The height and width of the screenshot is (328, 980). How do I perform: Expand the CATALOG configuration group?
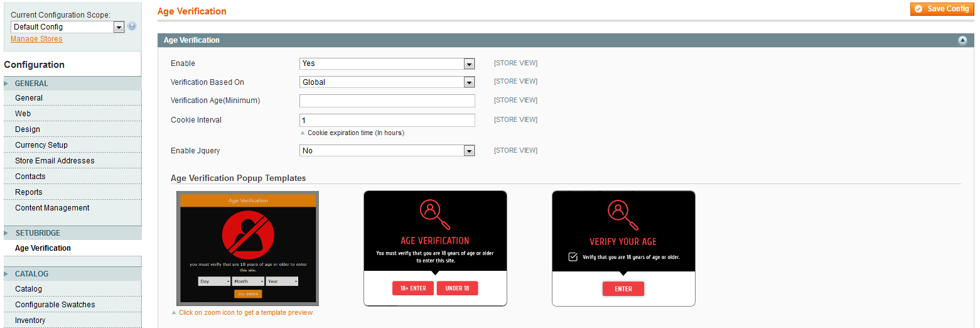[31, 274]
